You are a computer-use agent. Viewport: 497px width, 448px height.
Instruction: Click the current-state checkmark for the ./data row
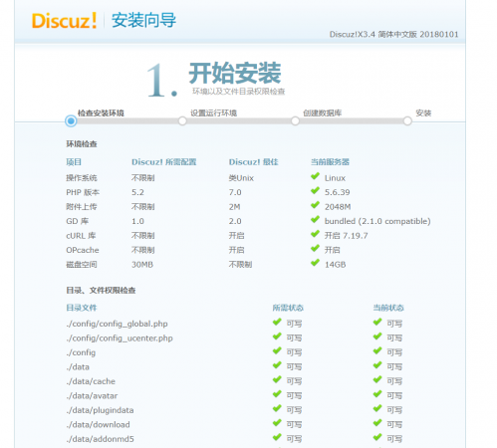pos(377,365)
